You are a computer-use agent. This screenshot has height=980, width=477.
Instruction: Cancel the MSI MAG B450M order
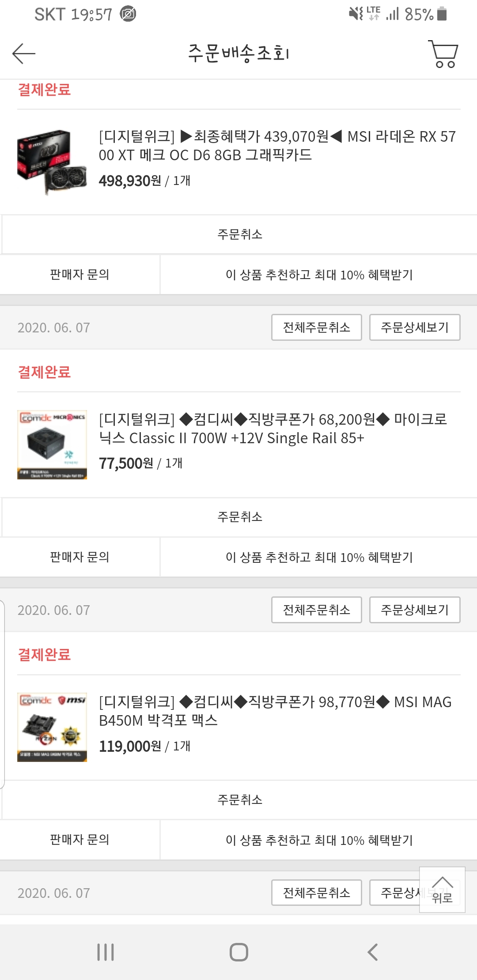click(x=239, y=800)
